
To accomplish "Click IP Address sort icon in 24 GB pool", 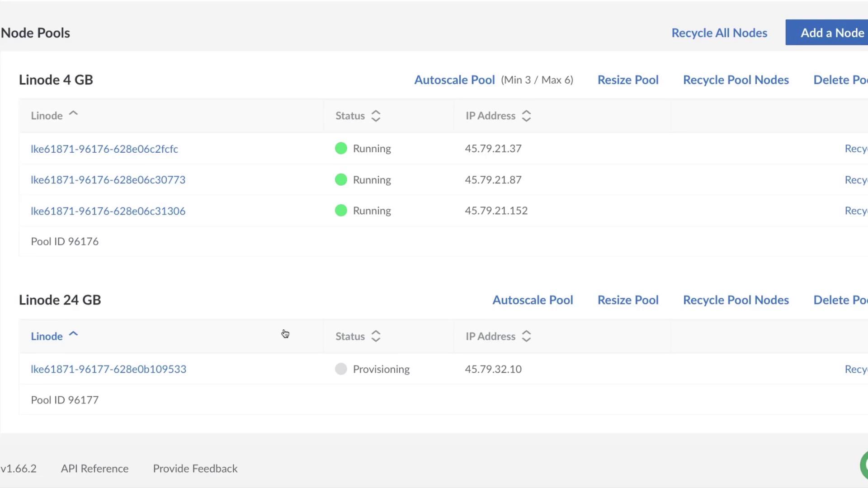I will [526, 337].
